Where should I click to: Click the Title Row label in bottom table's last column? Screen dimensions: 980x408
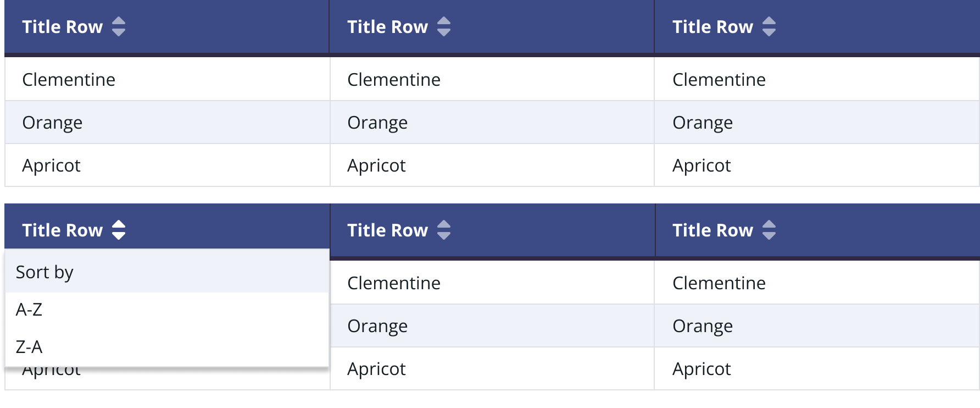coord(712,230)
